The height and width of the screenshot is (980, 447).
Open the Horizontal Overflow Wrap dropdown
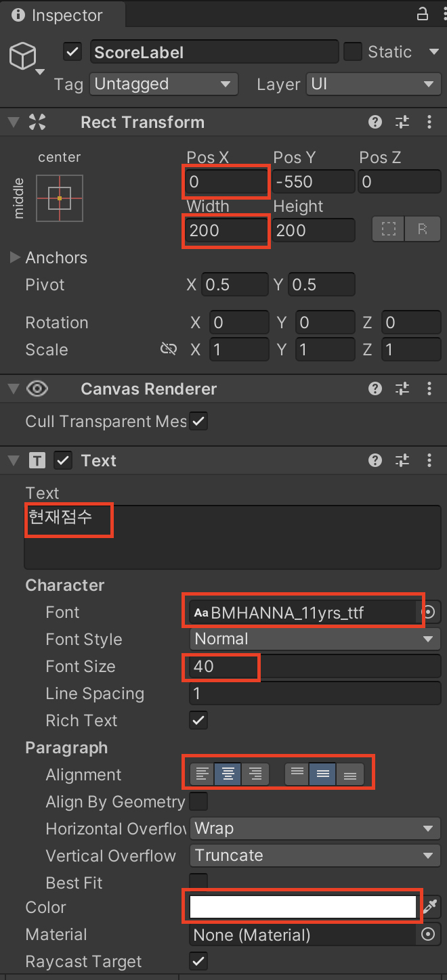pos(314,828)
